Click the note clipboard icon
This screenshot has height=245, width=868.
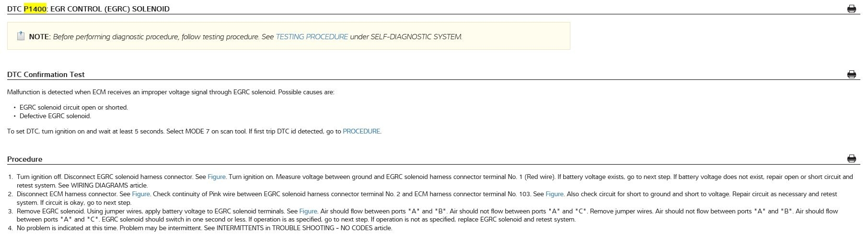[x=21, y=36]
